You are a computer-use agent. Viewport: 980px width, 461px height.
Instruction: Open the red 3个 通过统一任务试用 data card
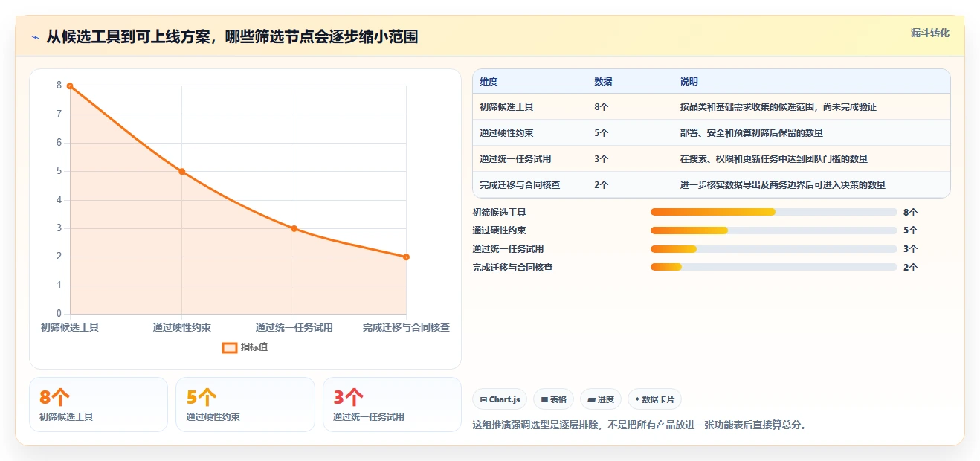(392, 404)
